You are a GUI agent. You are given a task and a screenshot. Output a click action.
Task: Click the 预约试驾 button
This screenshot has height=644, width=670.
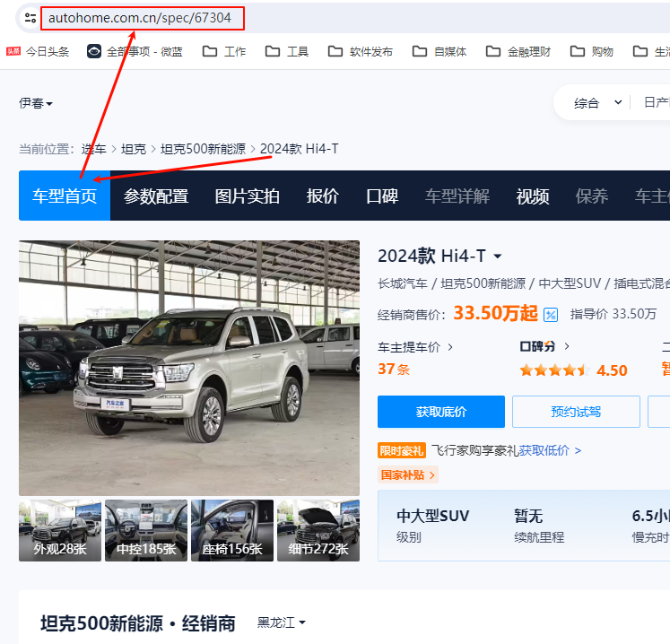[x=576, y=412]
